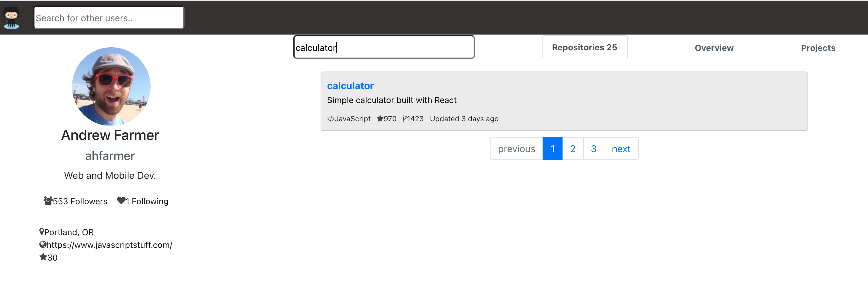Select the JavaScript language icon on calculator repo
This screenshot has height=300, width=868.
coord(331,118)
